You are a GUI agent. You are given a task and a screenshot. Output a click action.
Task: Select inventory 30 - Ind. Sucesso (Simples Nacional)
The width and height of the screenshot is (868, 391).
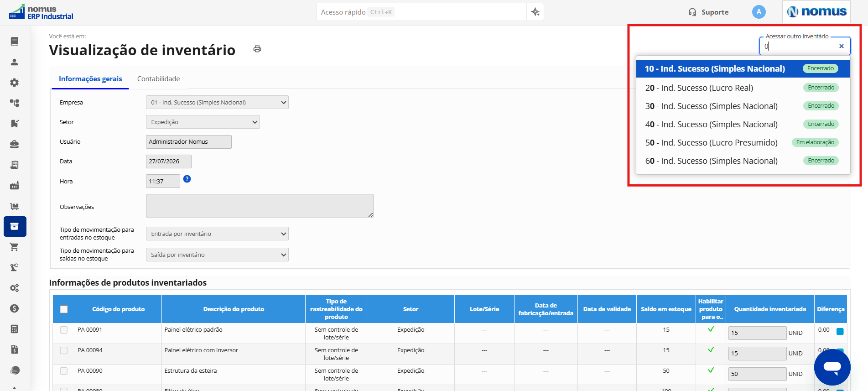point(743,106)
